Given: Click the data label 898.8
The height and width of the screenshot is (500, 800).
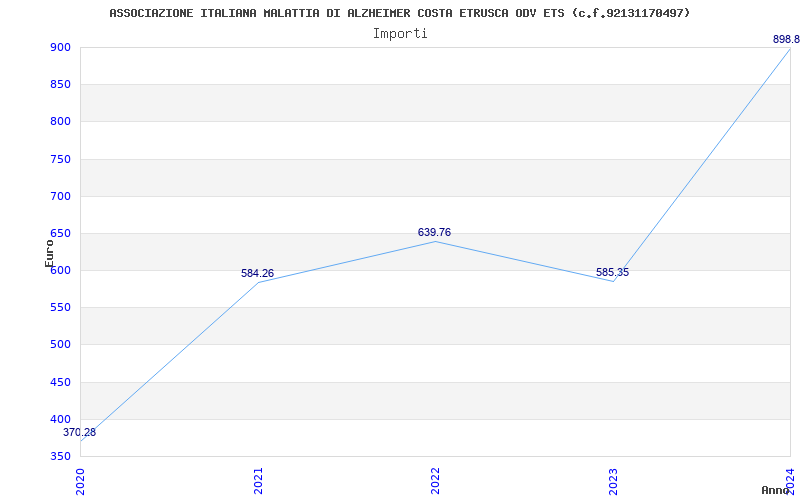Looking at the screenshot, I should 786,40.
